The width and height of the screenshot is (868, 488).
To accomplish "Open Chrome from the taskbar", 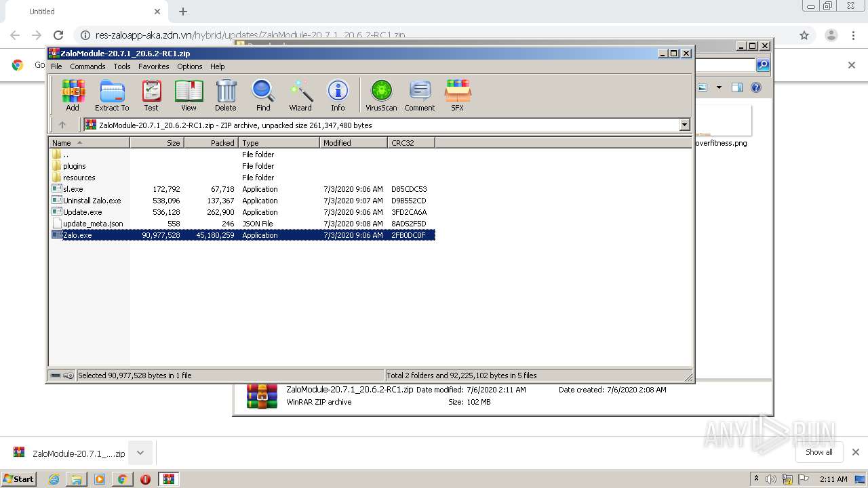I will (x=122, y=479).
